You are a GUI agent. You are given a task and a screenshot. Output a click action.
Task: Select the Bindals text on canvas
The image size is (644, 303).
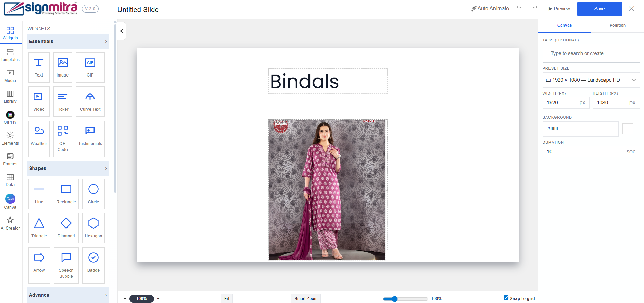point(328,81)
